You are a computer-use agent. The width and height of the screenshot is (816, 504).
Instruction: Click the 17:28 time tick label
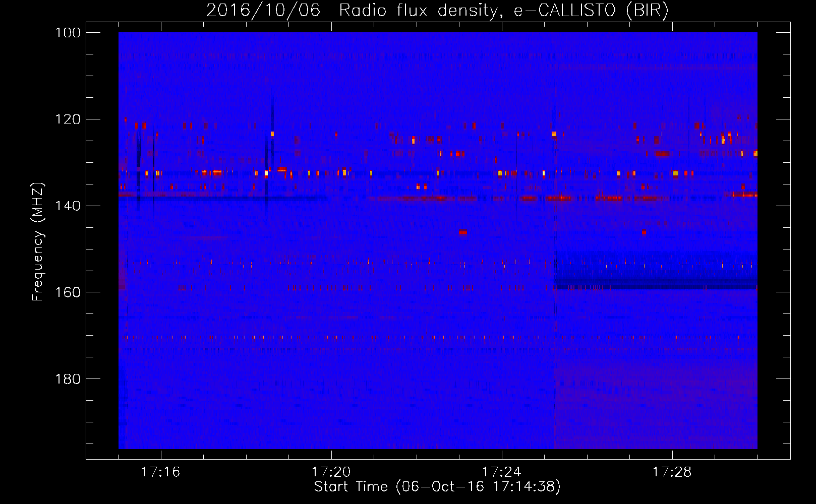672,472
